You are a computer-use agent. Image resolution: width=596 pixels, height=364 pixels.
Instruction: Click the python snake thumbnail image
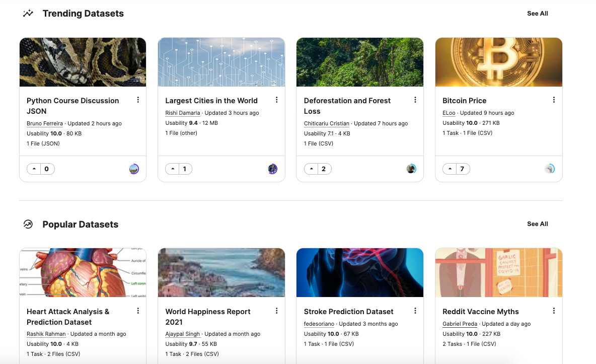tap(83, 62)
